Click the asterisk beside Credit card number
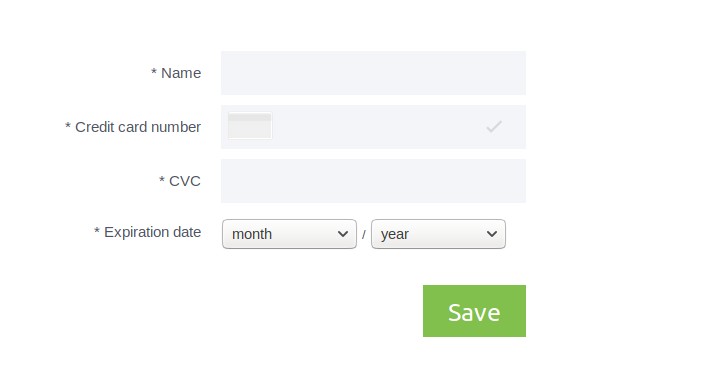This screenshot has width=707, height=388. click(x=68, y=126)
